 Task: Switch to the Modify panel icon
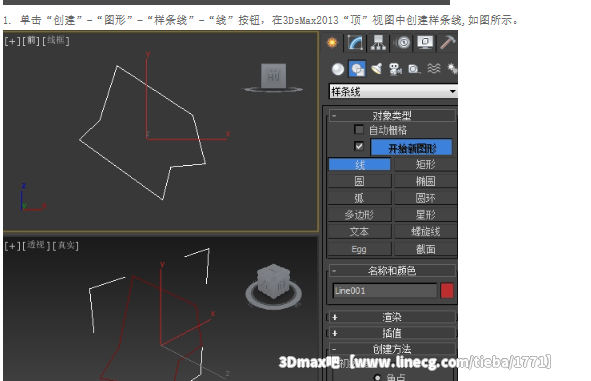pos(355,43)
